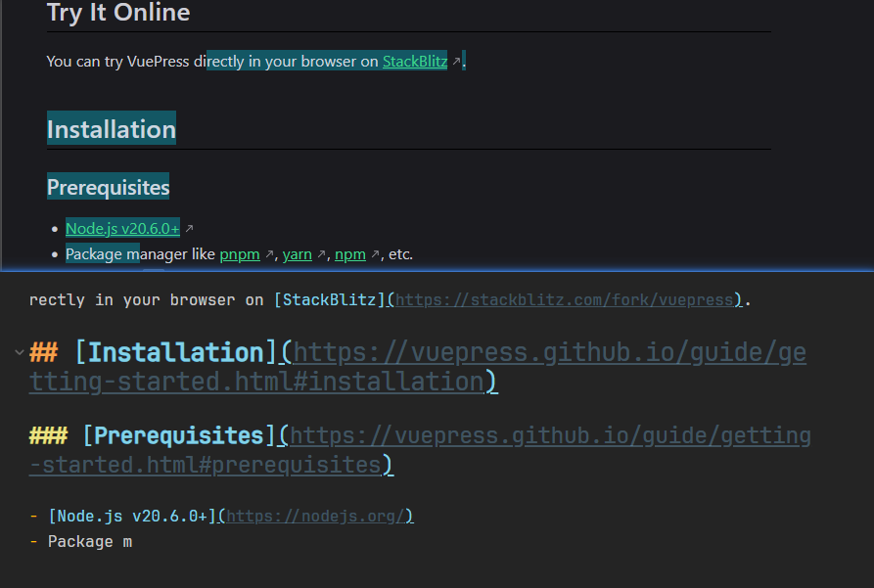Click the "[Installation]" label in the editor
Screen dimensions: 874x588
click(176, 352)
